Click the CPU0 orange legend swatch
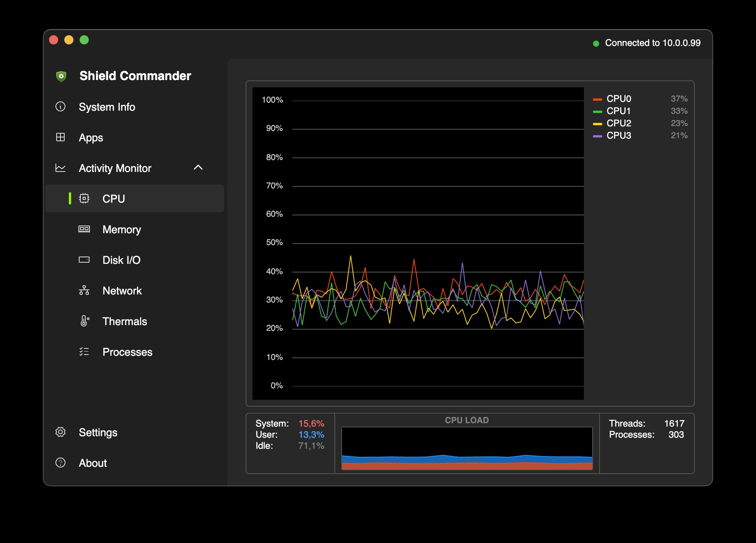Screen dimensions: 756x543 [x=597, y=99]
